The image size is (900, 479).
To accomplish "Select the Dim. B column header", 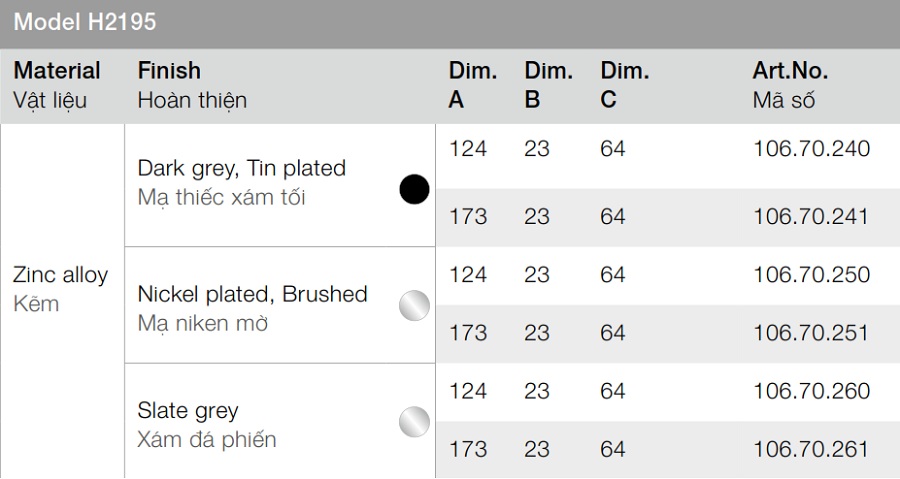I will coord(548,85).
